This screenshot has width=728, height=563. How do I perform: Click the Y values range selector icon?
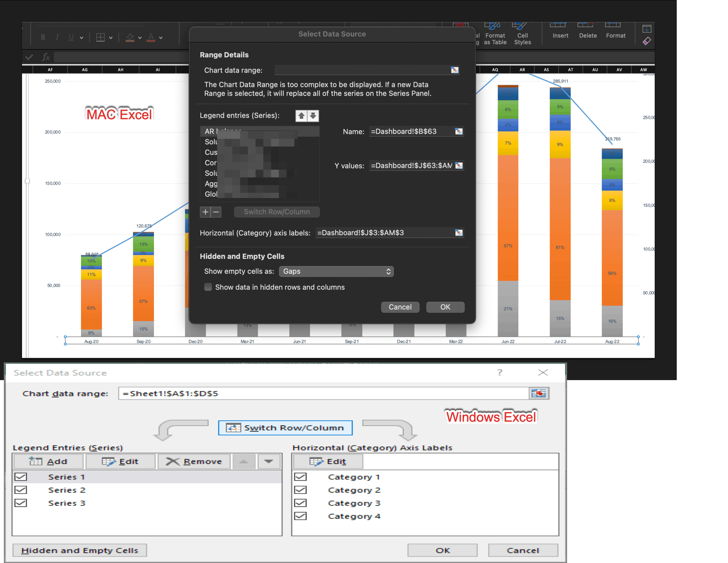[459, 166]
